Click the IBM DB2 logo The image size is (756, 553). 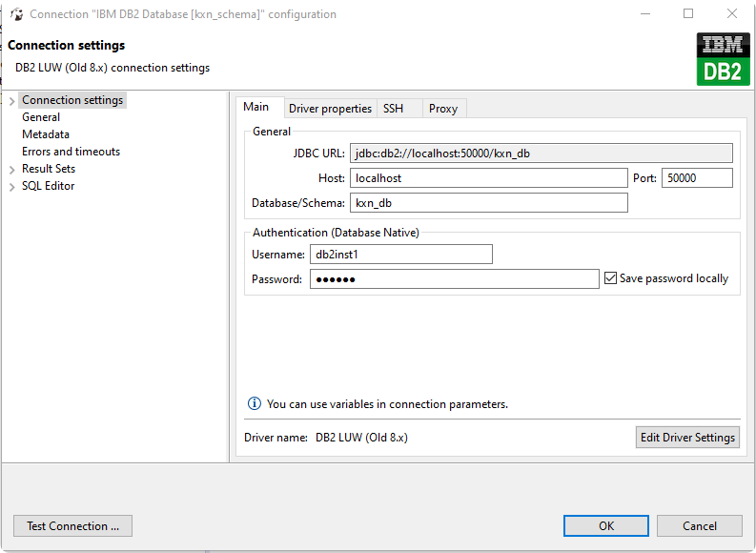(723, 59)
